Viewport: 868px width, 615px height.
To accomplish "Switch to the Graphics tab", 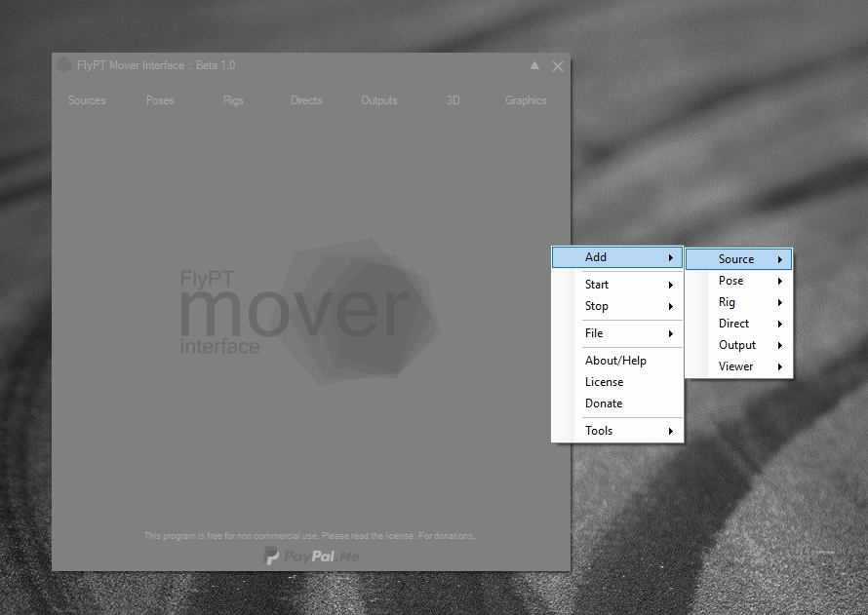I will coord(526,100).
